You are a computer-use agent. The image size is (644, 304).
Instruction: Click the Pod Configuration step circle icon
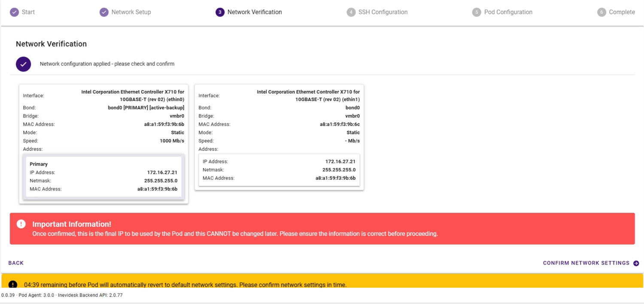coord(477,12)
